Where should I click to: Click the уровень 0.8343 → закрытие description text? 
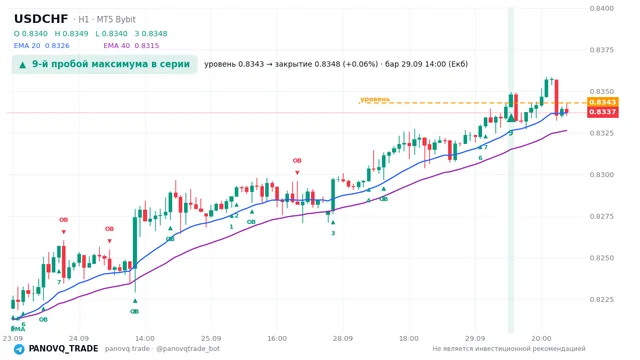point(336,64)
